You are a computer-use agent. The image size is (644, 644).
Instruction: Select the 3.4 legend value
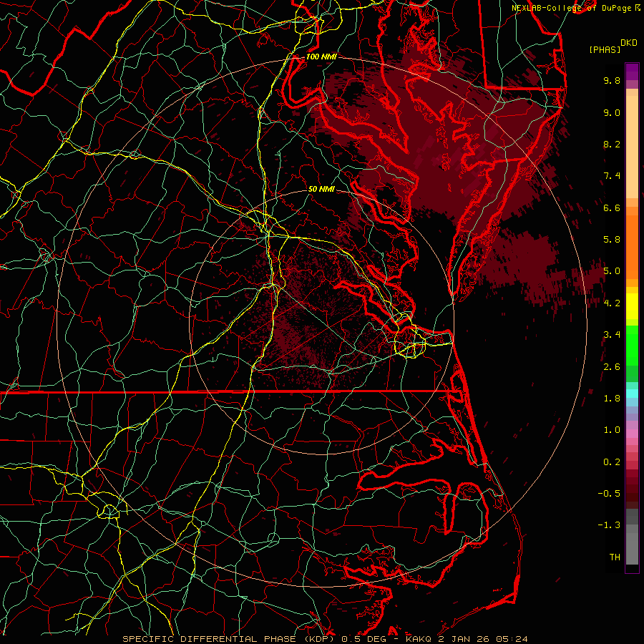(612, 335)
